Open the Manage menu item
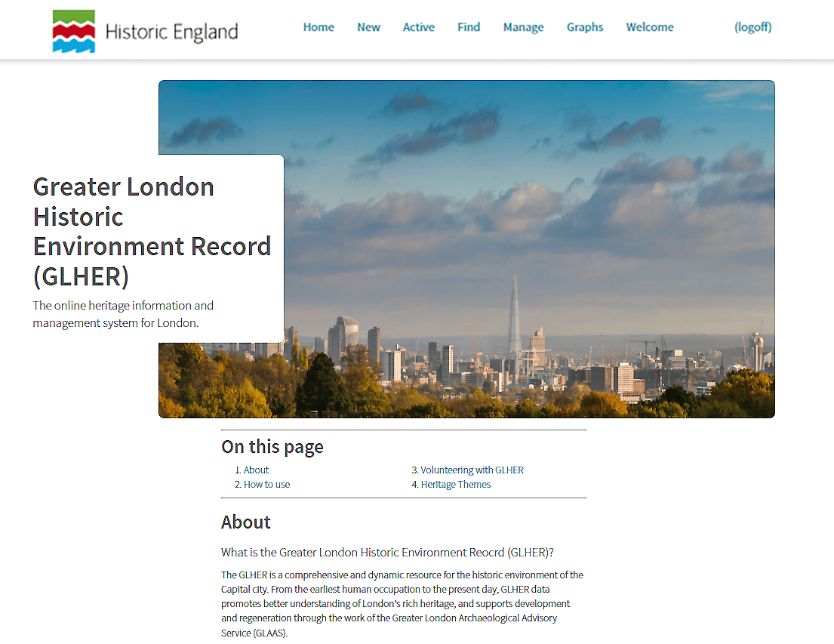 coord(523,27)
